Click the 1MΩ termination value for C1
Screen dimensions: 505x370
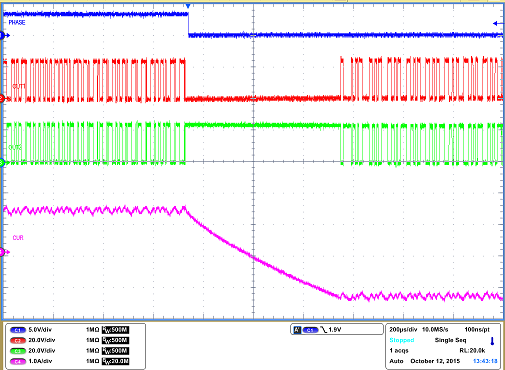(x=92, y=330)
